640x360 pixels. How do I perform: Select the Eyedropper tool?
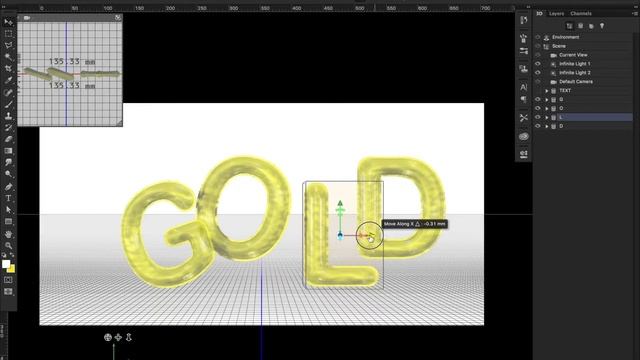coord(8,80)
